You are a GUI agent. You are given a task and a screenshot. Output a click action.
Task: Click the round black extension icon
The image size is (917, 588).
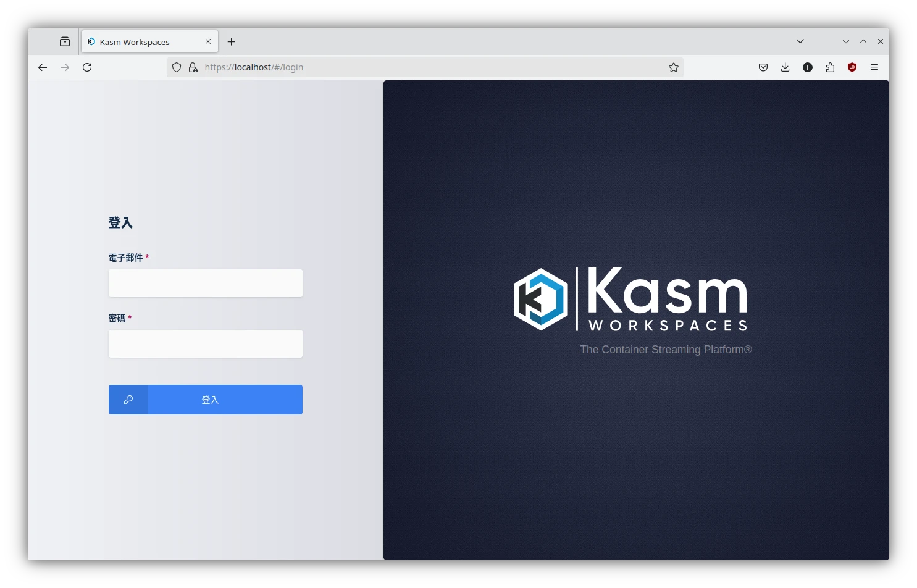click(x=808, y=67)
